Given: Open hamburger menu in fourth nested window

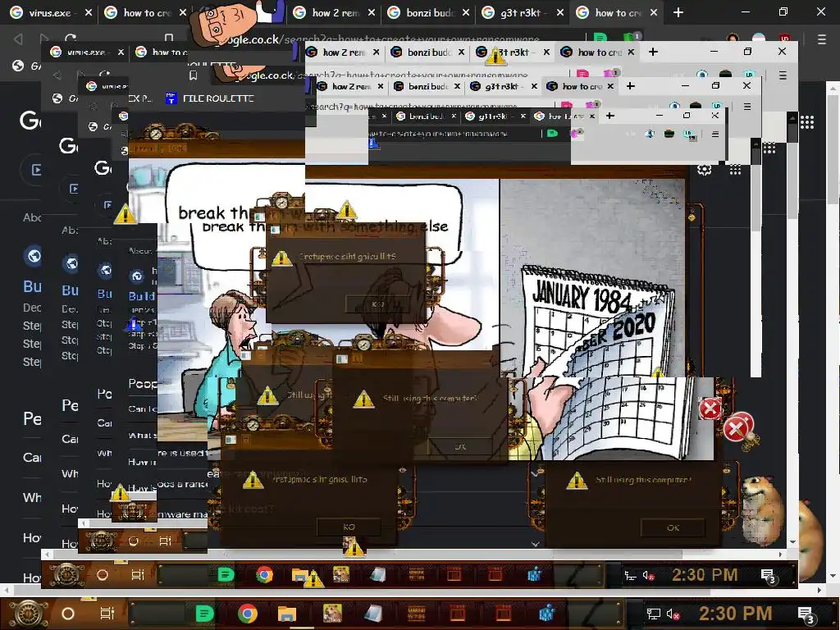Looking at the screenshot, I should tap(715, 134).
